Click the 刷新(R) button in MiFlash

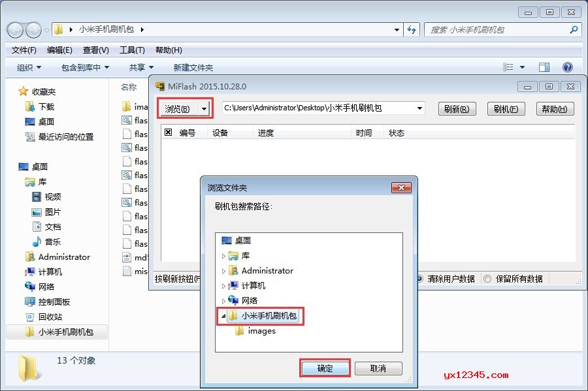[x=457, y=109]
